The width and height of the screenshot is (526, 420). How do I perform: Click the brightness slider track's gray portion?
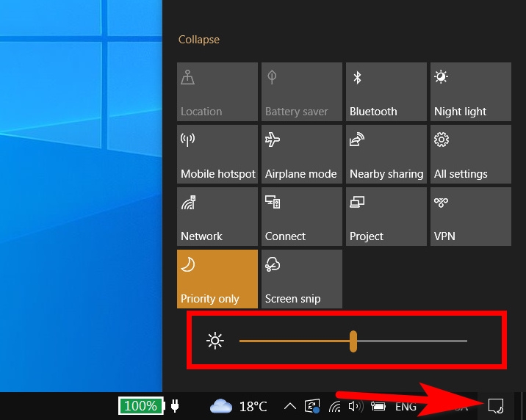[x=412, y=341]
